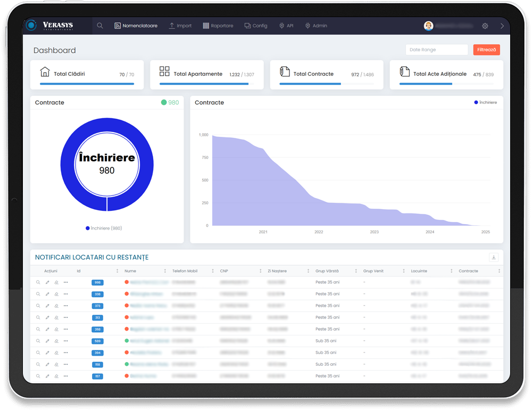Click the Date Range input field
Image resolution: width=532 pixels, height=410 pixels.
tap(436, 50)
